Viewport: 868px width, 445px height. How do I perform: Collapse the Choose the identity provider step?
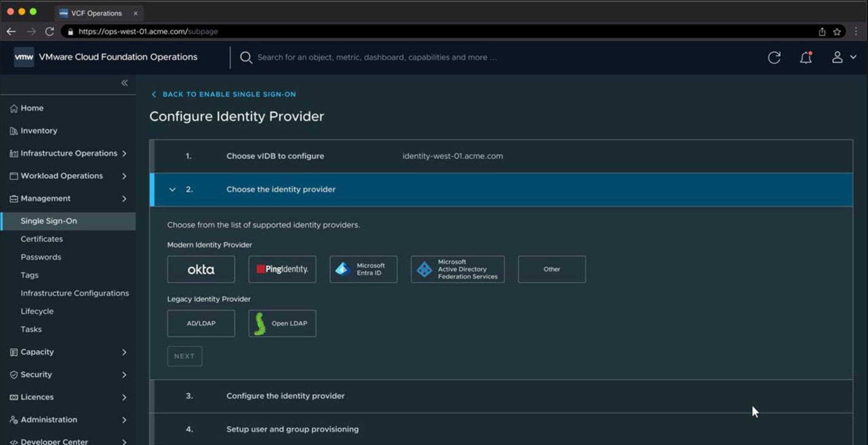[x=172, y=190]
